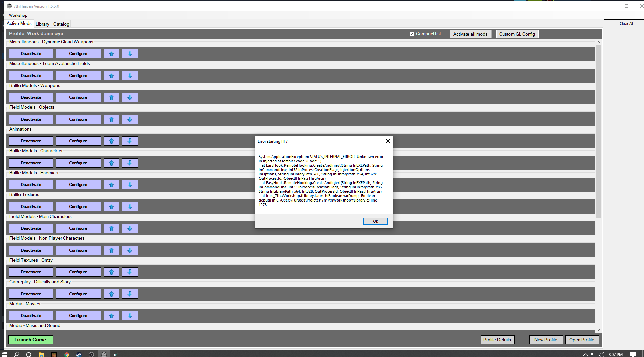
Task: Click the Launch Game button
Action: (x=30, y=340)
